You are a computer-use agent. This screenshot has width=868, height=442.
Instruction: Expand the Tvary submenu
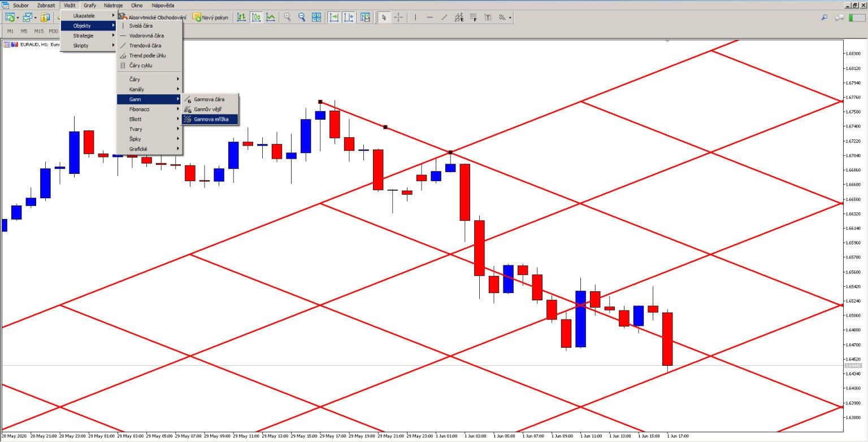pos(149,129)
